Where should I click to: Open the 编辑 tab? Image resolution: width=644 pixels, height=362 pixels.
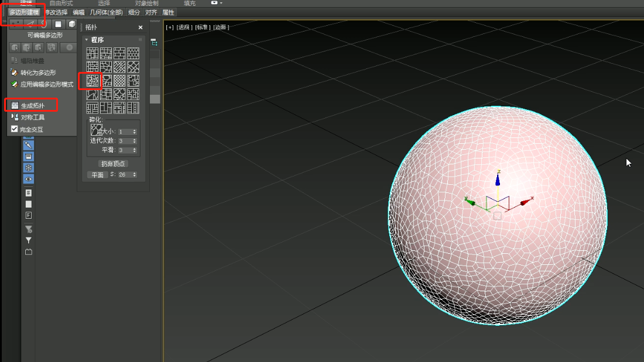click(x=78, y=12)
